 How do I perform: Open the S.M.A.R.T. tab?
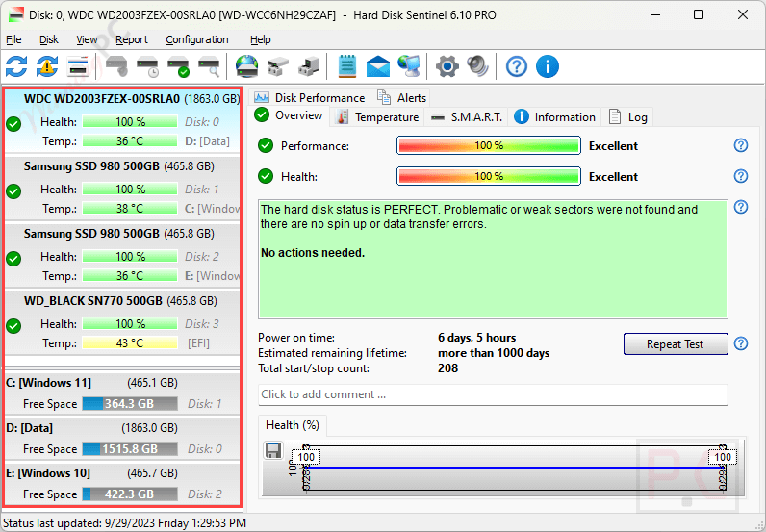click(466, 117)
